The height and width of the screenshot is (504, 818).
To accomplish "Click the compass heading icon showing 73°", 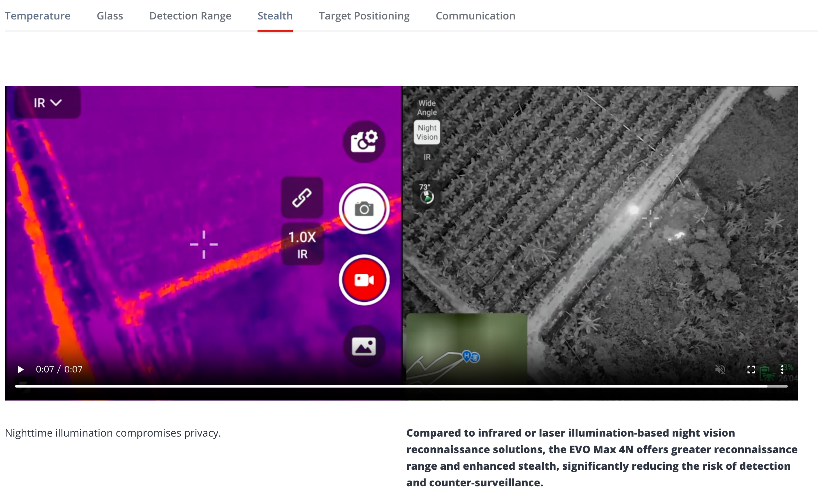I will tap(427, 195).
